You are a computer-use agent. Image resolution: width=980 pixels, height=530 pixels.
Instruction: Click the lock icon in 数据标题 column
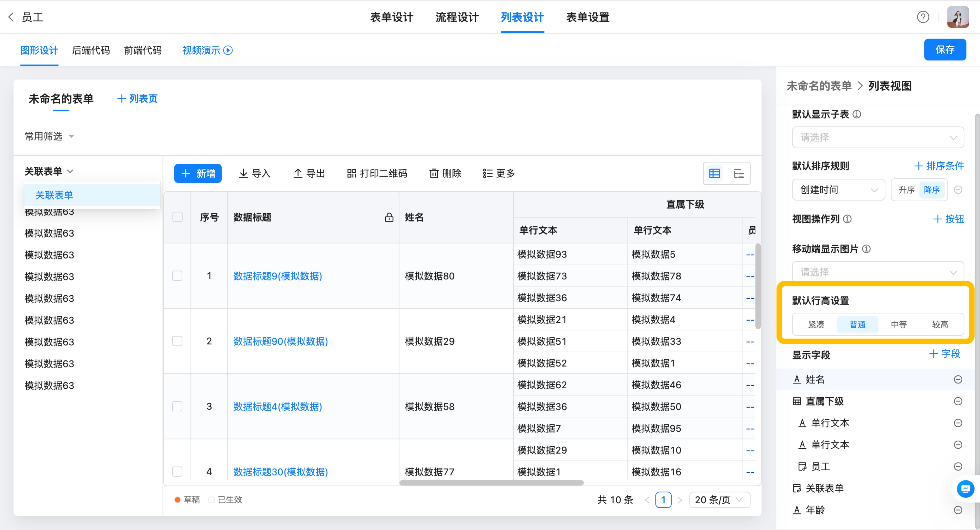pos(389,217)
